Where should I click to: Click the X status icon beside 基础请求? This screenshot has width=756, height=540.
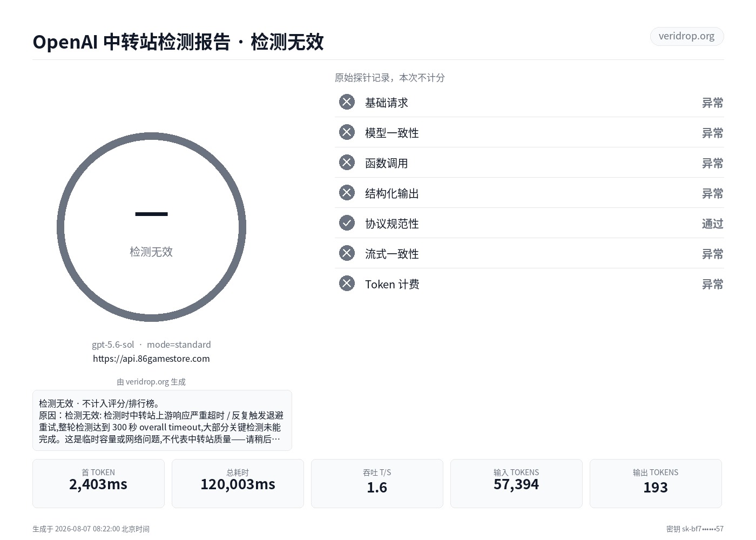point(347,102)
